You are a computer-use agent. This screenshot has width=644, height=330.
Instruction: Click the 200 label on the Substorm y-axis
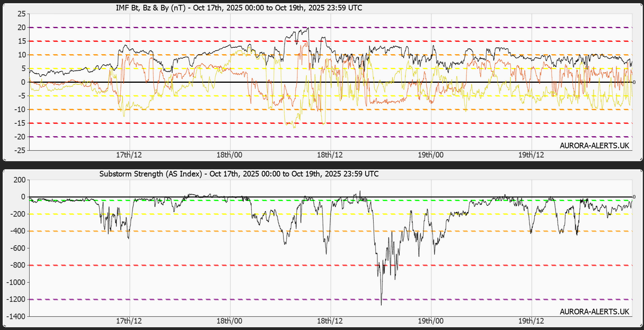tap(19, 180)
